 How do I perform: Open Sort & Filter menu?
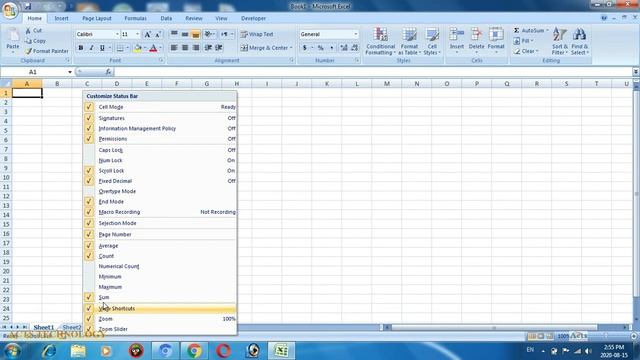point(560,41)
